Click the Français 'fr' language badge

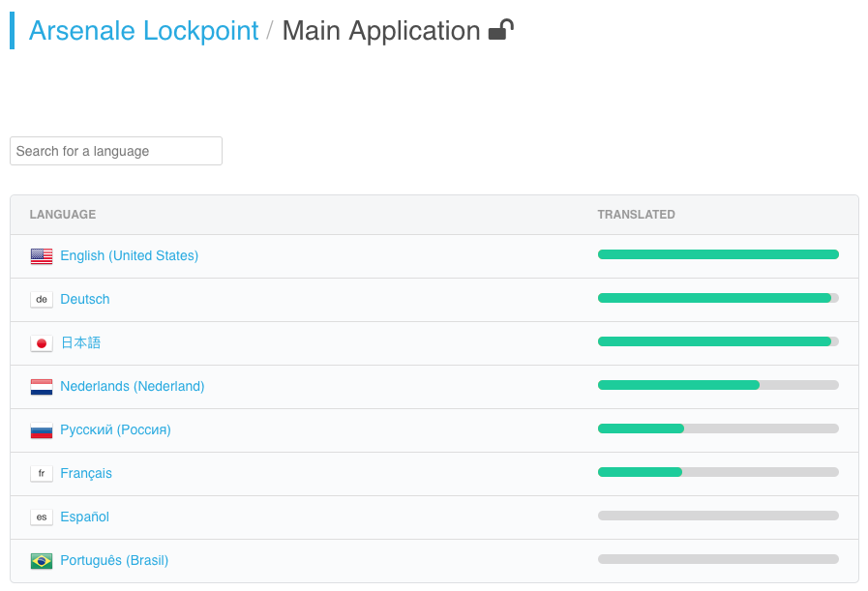(42, 474)
